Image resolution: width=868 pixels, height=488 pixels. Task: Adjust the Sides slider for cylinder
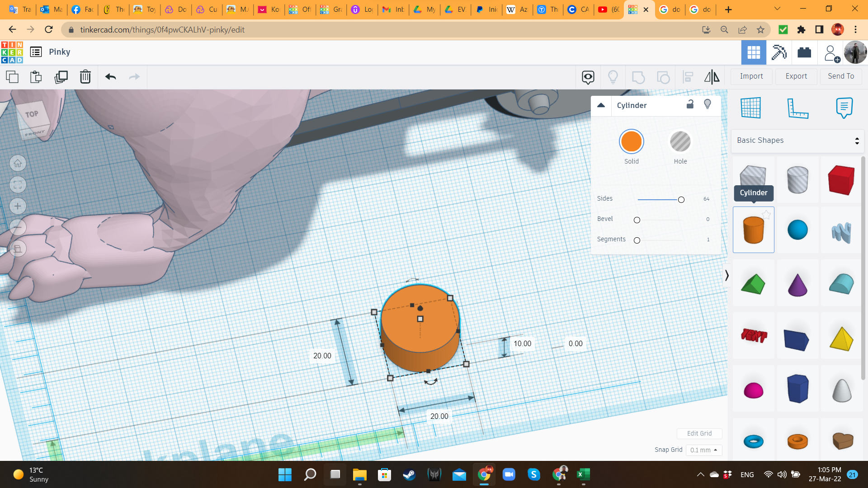tap(681, 199)
